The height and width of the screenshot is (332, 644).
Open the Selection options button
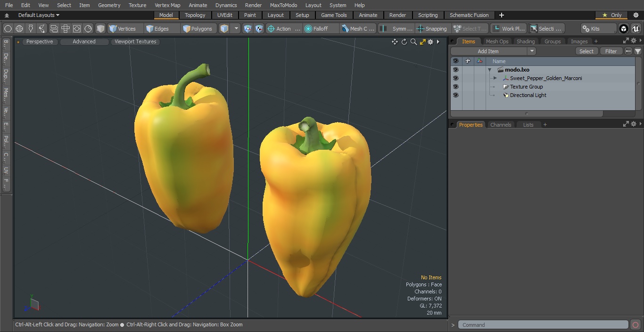click(x=546, y=29)
